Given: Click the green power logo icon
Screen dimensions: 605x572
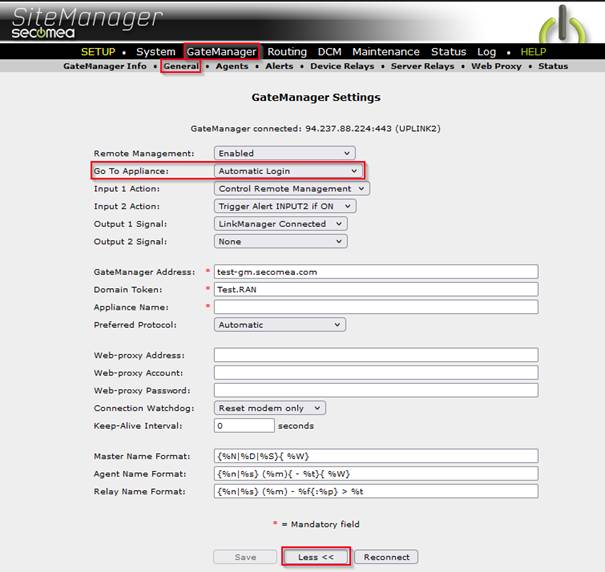Looking at the screenshot, I should (x=563, y=24).
